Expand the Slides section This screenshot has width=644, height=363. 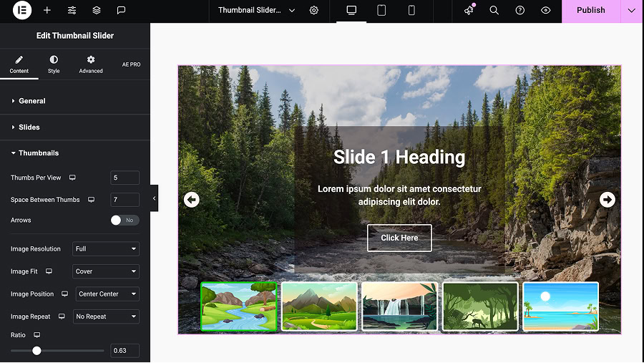point(74,127)
